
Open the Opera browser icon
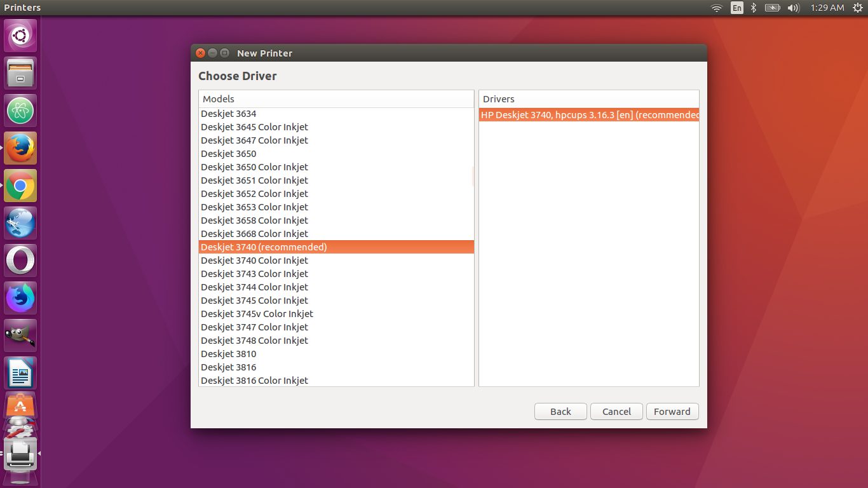20,261
